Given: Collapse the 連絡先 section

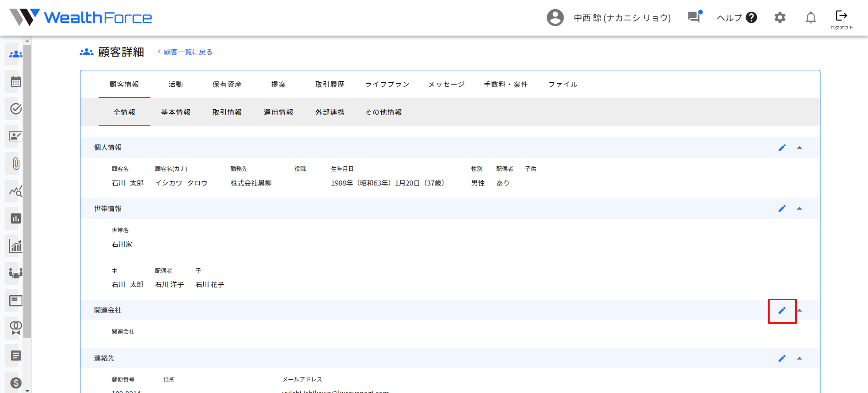Looking at the screenshot, I should (x=799, y=358).
